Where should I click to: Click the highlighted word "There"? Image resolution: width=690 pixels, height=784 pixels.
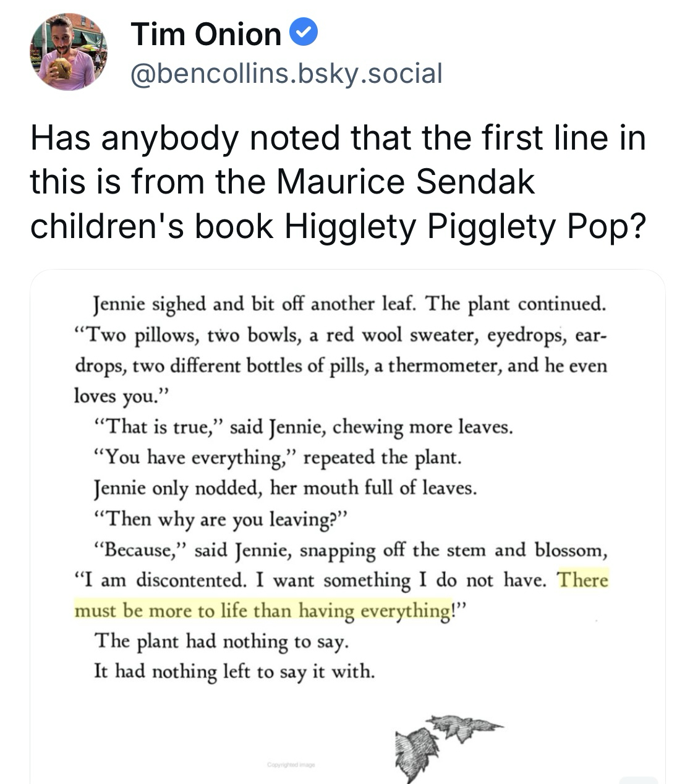pyautogui.click(x=582, y=580)
